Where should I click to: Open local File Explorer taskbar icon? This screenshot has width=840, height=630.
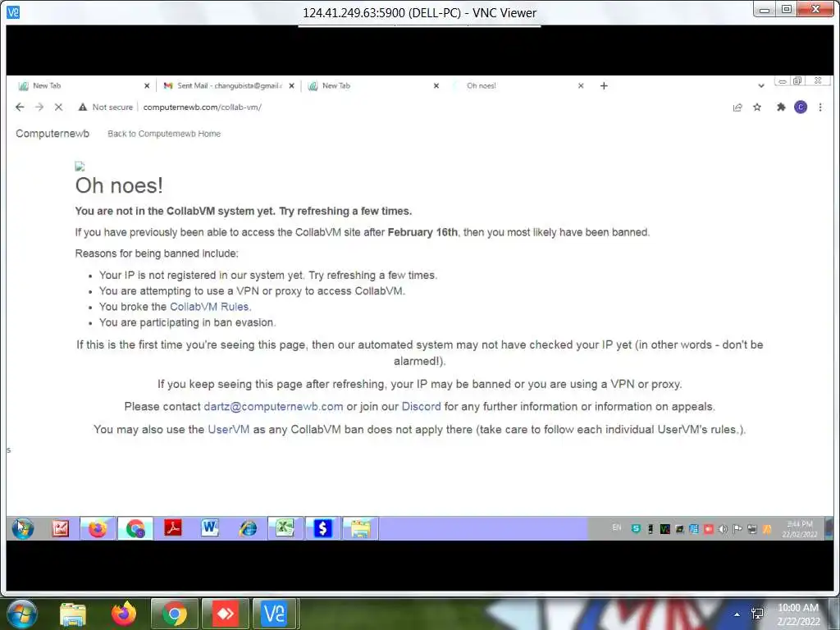coord(73,614)
